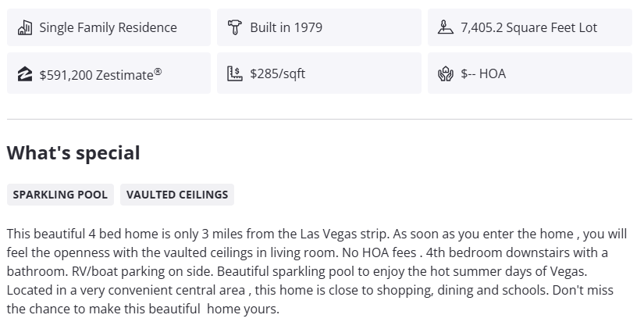This screenshot has height=322, width=644.
Task: Select the SPARKLING POOL tag
Action: 60,195
